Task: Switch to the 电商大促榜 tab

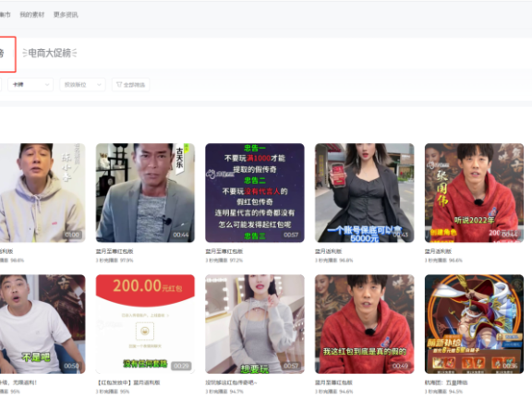Action: pyautogui.click(x=50, y=53)
